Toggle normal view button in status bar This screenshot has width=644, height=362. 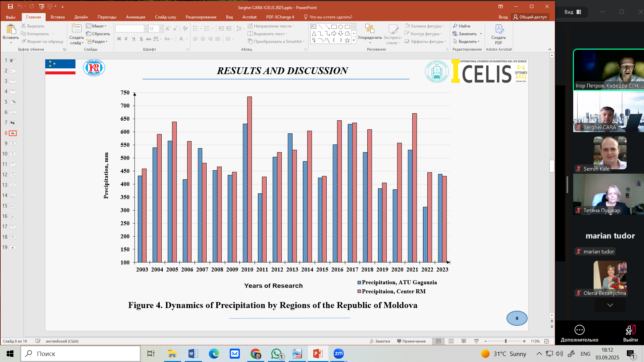pyautogui.click(x=438, y=341)
